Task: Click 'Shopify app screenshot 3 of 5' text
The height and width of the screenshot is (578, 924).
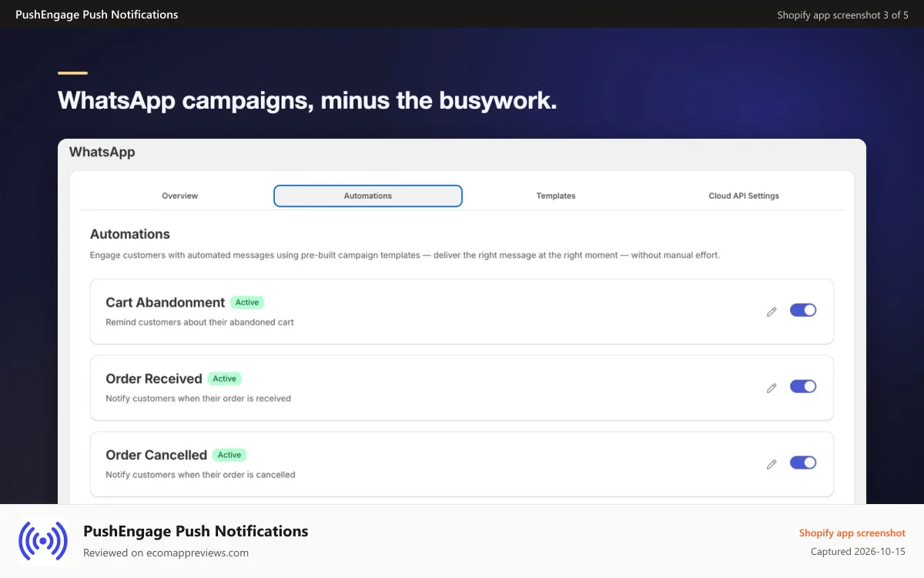Action: click(x=842, y=15)
